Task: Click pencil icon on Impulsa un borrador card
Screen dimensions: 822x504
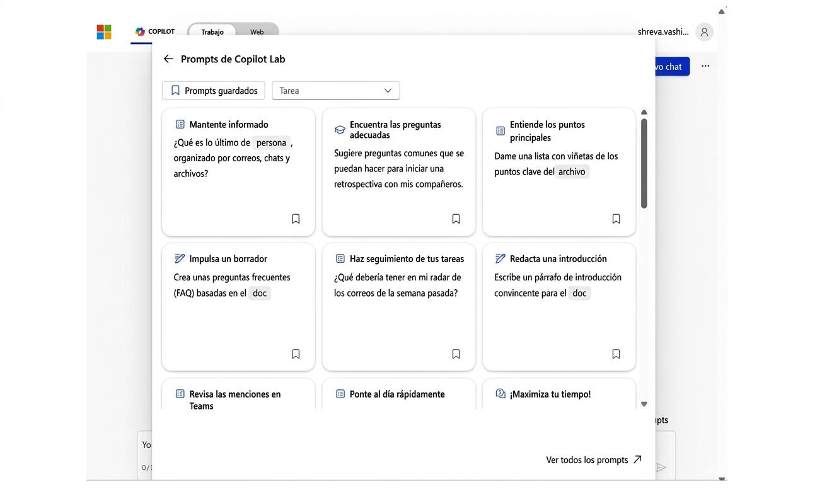Action: [180, 259]
